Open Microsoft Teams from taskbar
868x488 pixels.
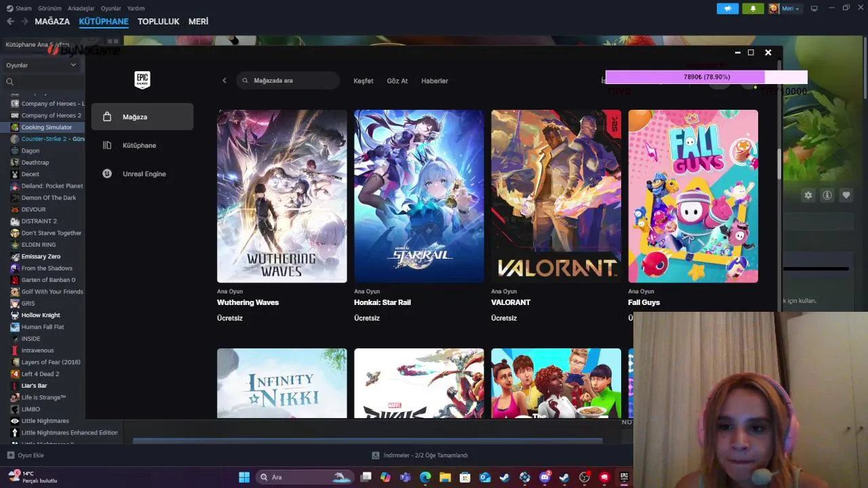[406, 477]
